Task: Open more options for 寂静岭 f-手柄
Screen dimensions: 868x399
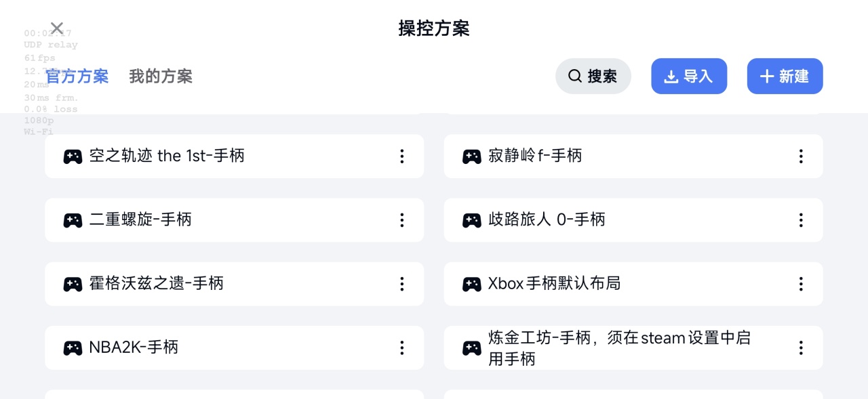Action: (801, 156)
